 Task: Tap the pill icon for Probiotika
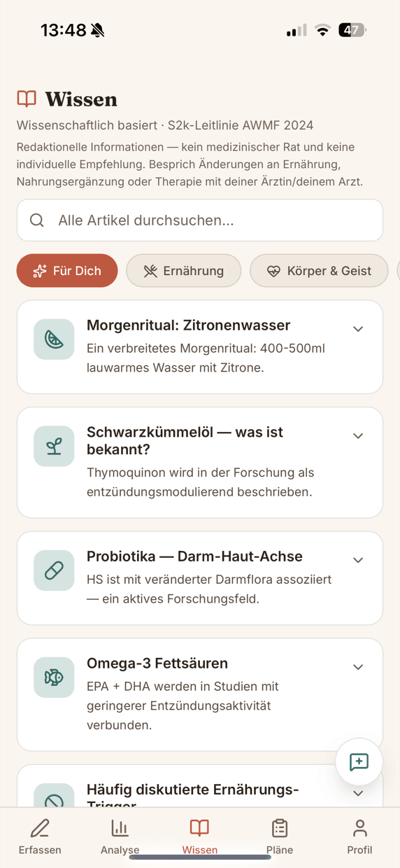point(54,570)
